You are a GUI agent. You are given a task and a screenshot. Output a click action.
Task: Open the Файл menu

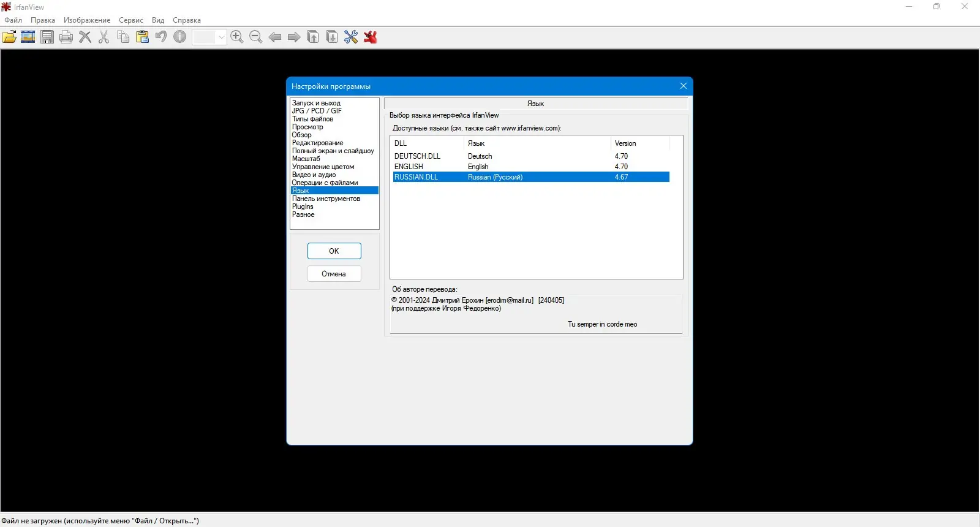[x=13, y=20]
